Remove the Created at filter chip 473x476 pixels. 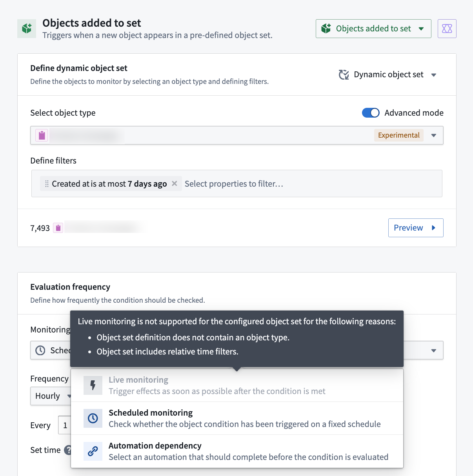tap(175, 183)
